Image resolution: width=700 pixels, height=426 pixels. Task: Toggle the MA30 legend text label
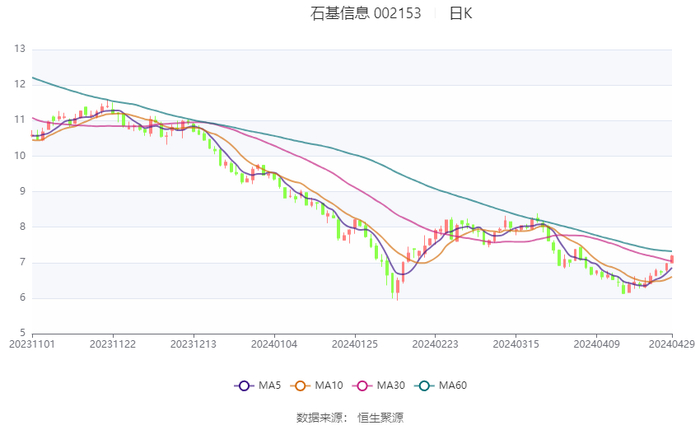coord(387,385)
